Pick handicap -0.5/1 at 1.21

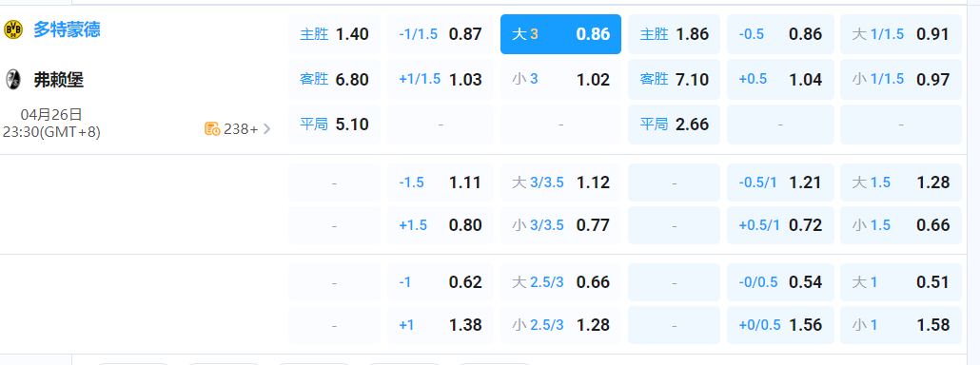[780, 182]
